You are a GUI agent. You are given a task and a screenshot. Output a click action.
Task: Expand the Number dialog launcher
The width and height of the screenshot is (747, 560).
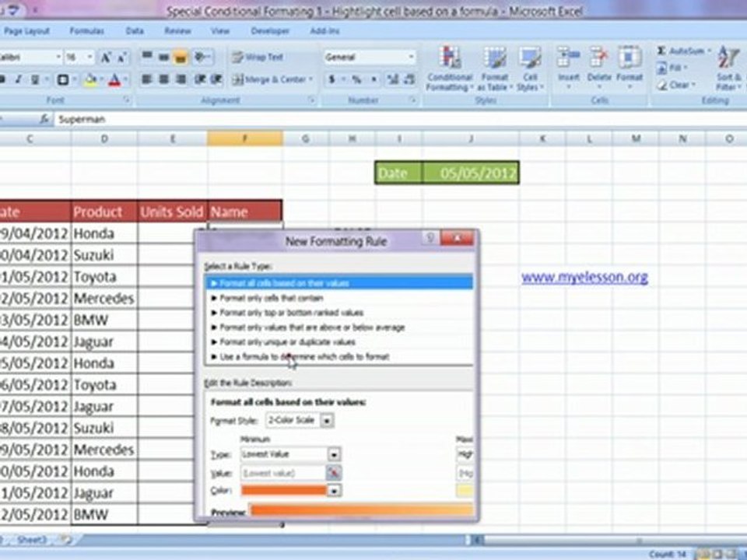(x=412, y=100)
